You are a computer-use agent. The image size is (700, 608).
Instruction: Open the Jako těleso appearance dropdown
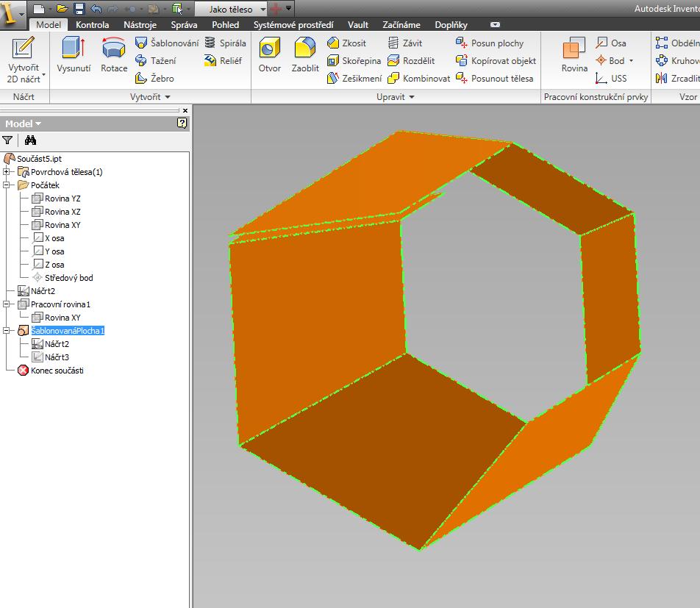pos(263,9)
